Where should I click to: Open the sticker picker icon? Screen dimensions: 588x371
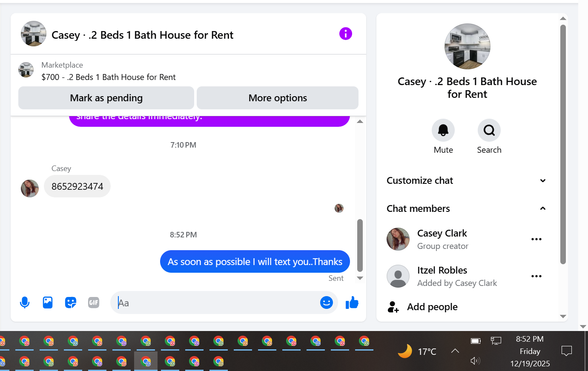coord(71,303)
